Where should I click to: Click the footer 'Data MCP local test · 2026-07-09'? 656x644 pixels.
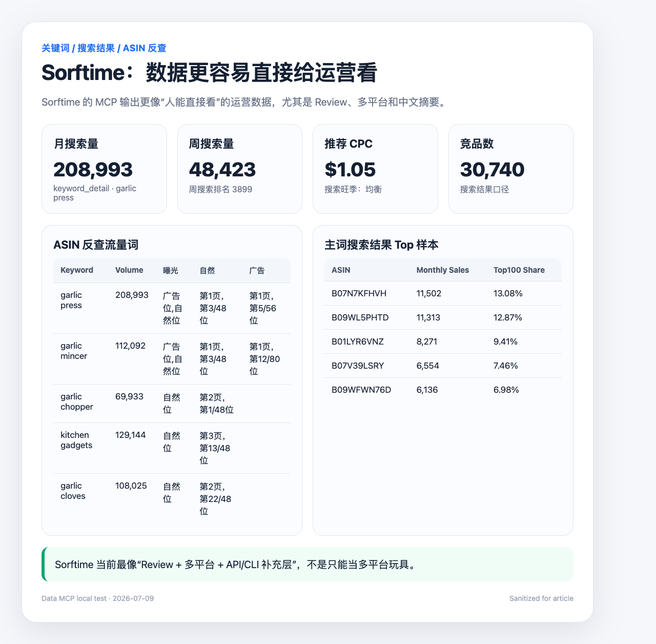tap(98, 598)
